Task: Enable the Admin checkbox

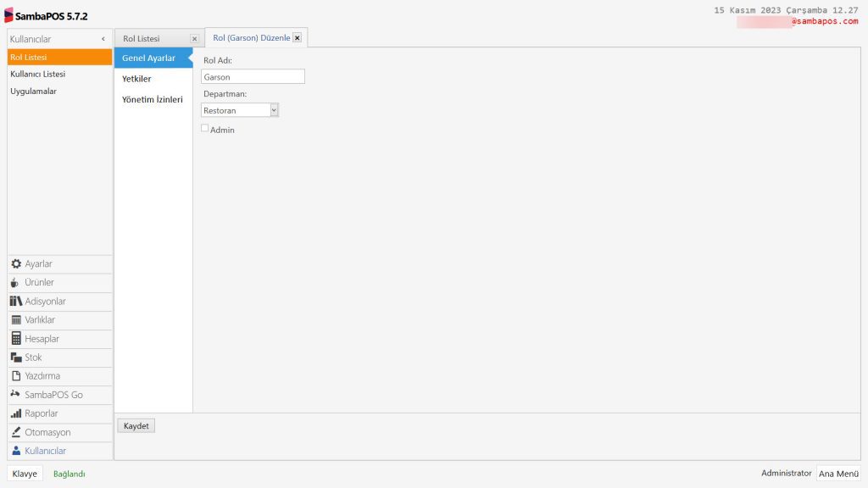Action: (204, 129)
